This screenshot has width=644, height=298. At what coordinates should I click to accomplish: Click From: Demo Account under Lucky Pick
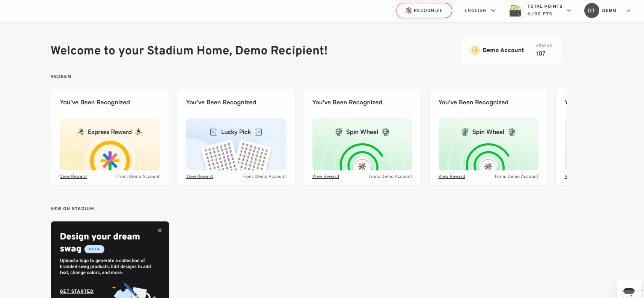[264, 176]
